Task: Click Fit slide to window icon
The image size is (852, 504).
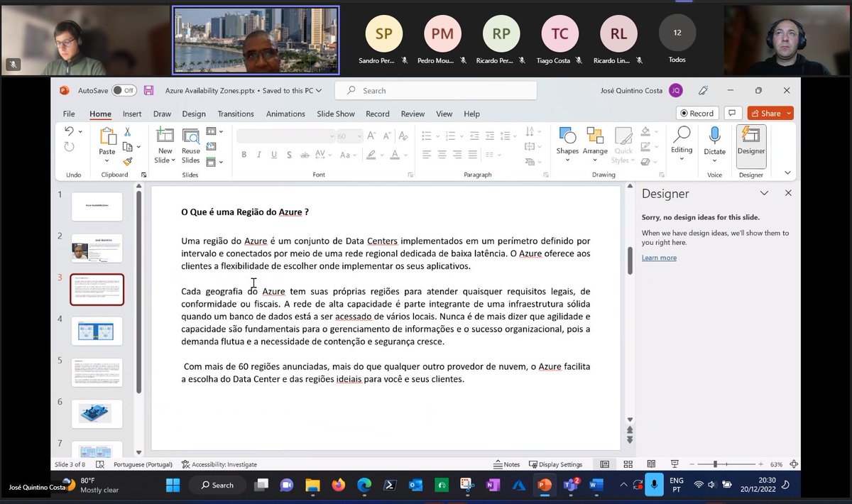Action: point(794,464)
